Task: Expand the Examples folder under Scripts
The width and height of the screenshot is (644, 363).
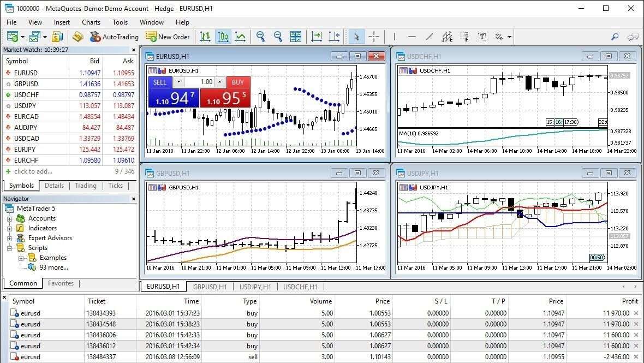Action: 21,258
